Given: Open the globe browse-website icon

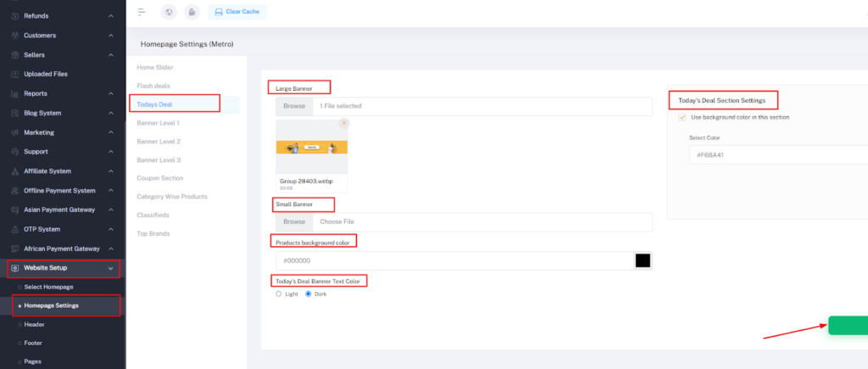Looking at the screenshot, I should 169,12.
